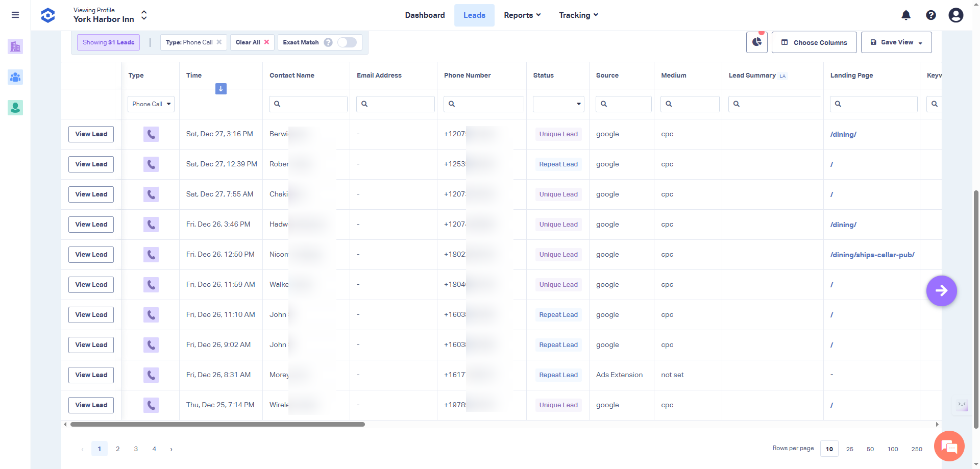Image resolution: width=980 pixels, height=469 pixels.
Task: Select the company buildings icon in sidebar
Action: pyautogui.click(x=15, y=46)
